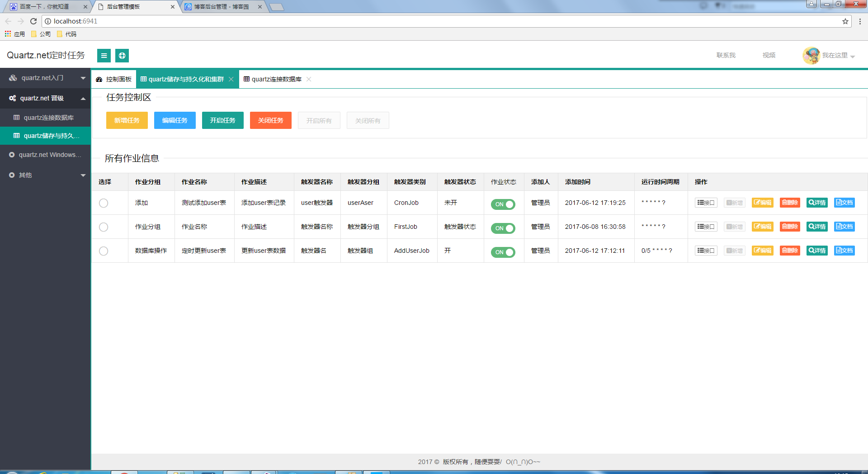The image size is (868, 474).
Task: Click the user avatar picture
Action: [x=811, y=56]
